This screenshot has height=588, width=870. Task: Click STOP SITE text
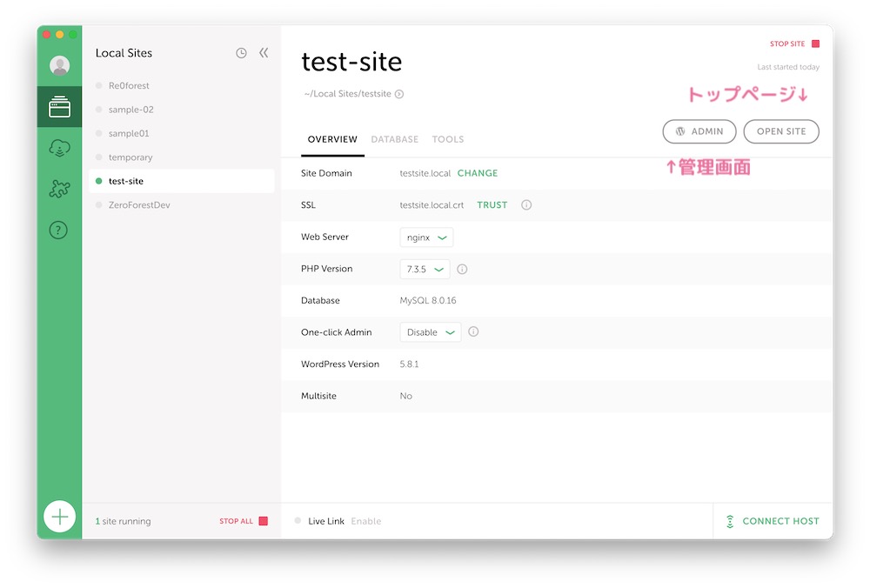pyautogui.click(x=786, y=43)
